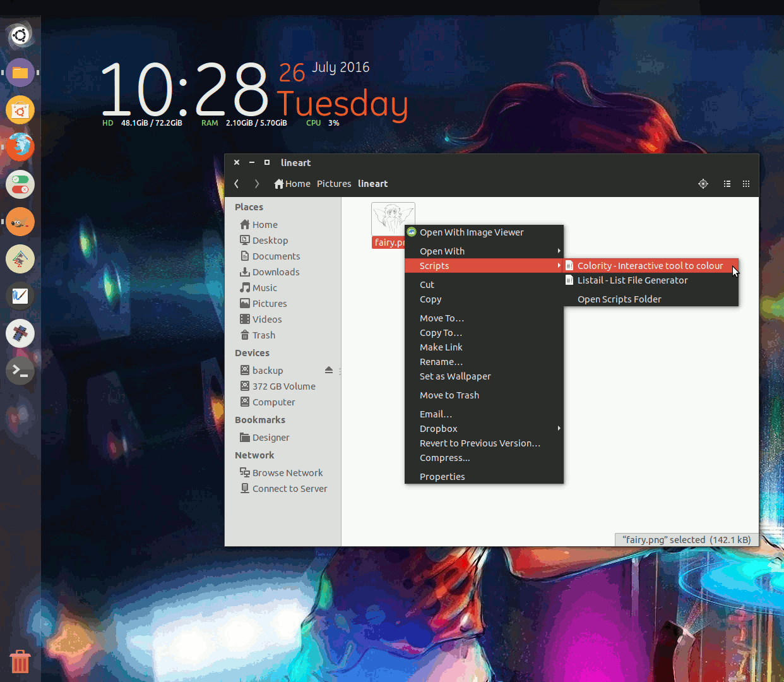Select Browse Network

[x=283, y=473]
